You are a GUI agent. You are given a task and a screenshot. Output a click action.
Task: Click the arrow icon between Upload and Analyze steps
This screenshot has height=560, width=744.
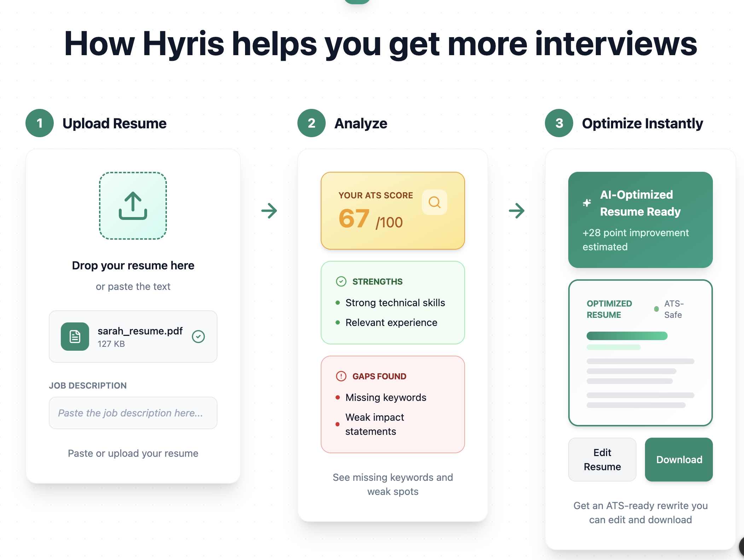(269, 211)
